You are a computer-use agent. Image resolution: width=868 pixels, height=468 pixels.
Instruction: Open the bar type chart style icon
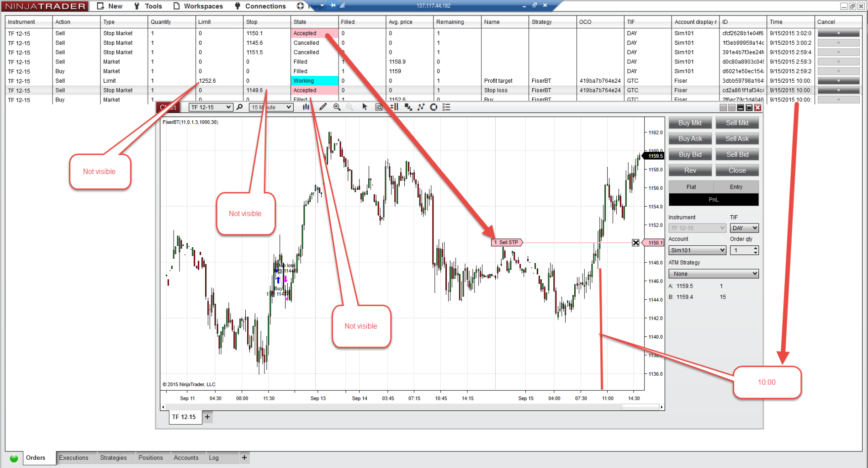click(x=306, y=107)
